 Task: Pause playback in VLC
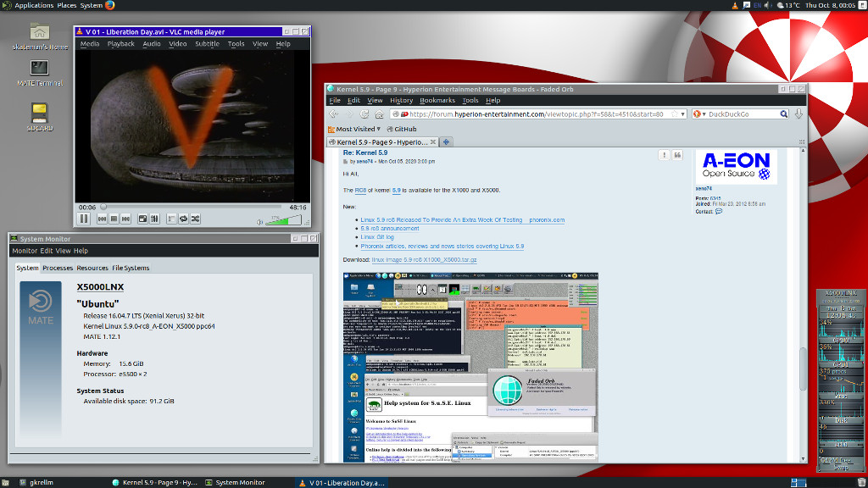tap(84, 219)
